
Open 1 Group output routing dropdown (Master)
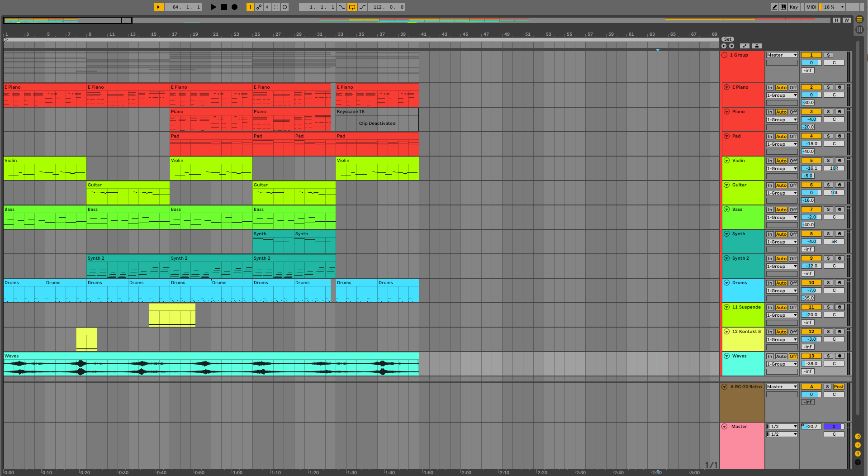click(x=782, y=55)
